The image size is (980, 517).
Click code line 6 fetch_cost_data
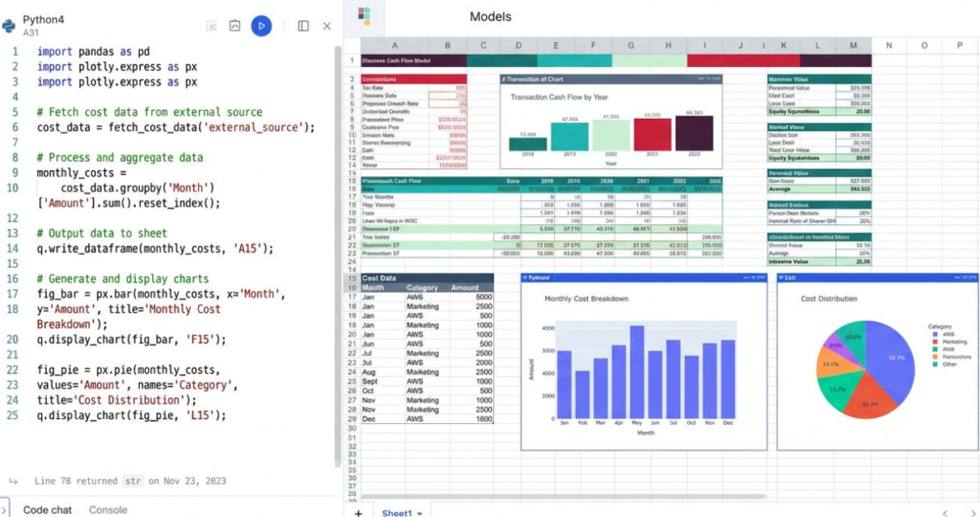pos(176,127)
